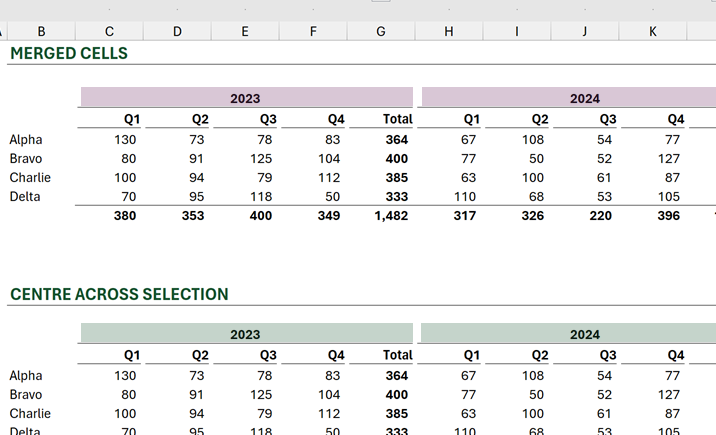
Task: Select column J header
Action: [x=585, y=31]
